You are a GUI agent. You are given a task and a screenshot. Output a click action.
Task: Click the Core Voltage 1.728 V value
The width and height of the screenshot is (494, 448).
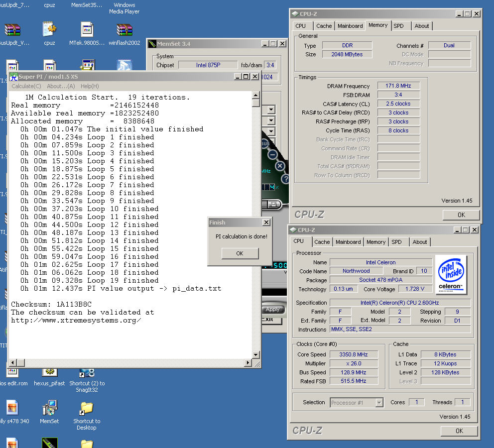pyautogui.click(x=415, y=289)
